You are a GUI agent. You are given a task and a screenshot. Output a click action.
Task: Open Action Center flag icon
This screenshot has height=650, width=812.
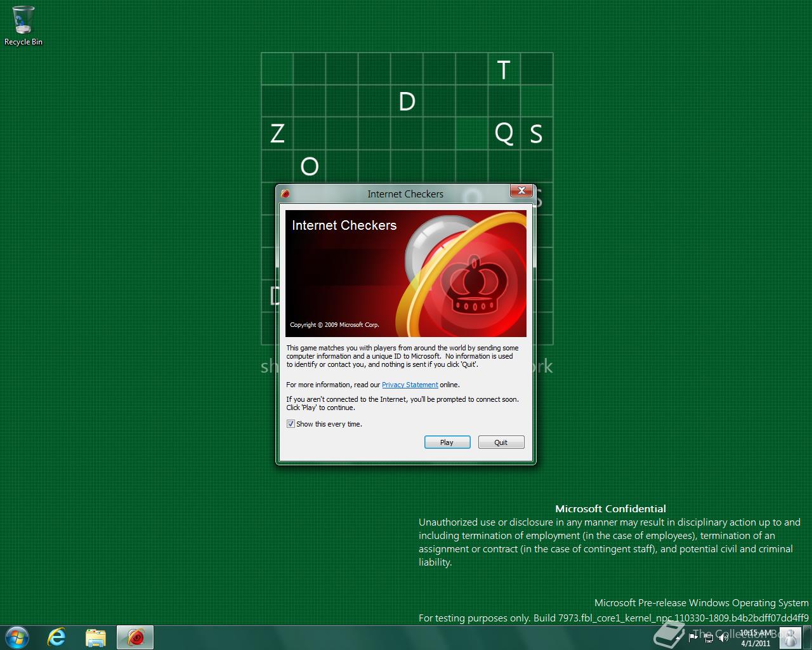point(693,638)
